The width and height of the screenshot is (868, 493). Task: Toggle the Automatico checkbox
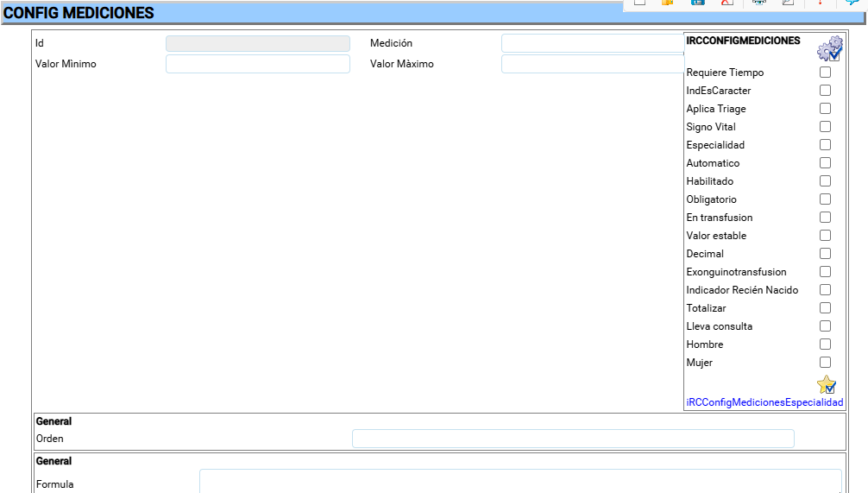(825, 163)
